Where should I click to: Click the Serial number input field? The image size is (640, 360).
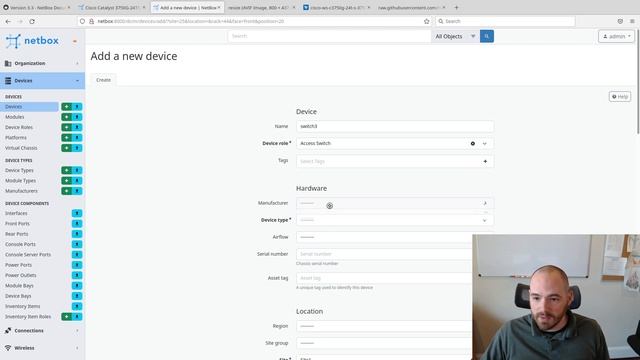tap(384, 254)
